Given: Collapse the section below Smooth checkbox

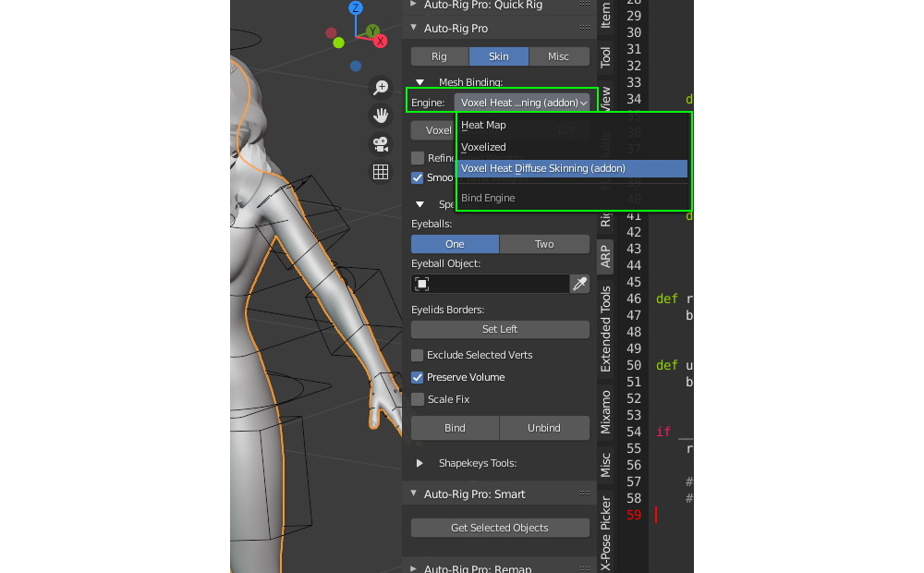Looking at the screenshot, I should pyautogui.click(x=419, y=204).
